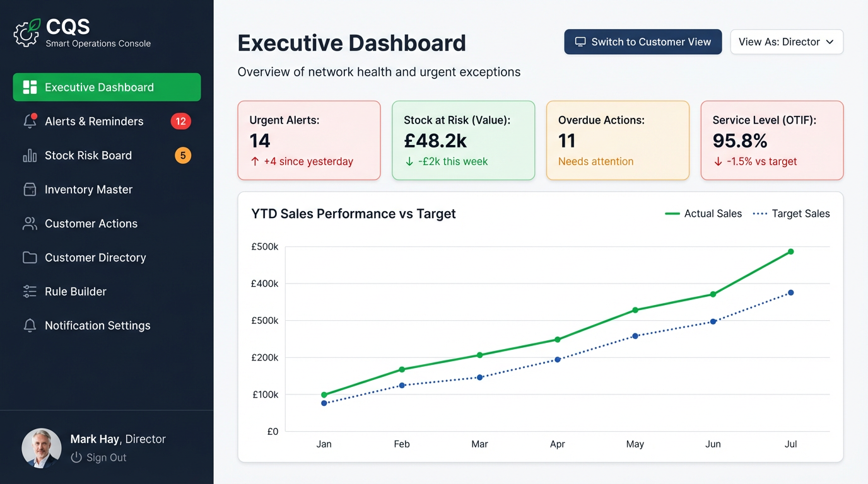Click the red 12 alerts badge

181,121
